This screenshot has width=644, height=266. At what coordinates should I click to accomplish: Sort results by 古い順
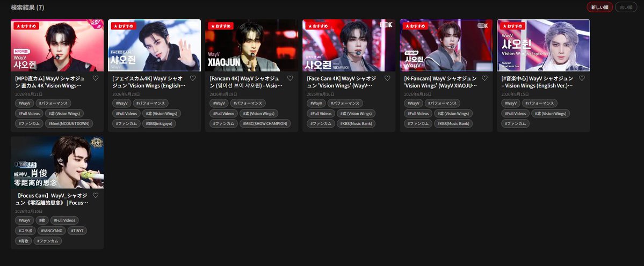pyautogui.click(x=626, y=7)
